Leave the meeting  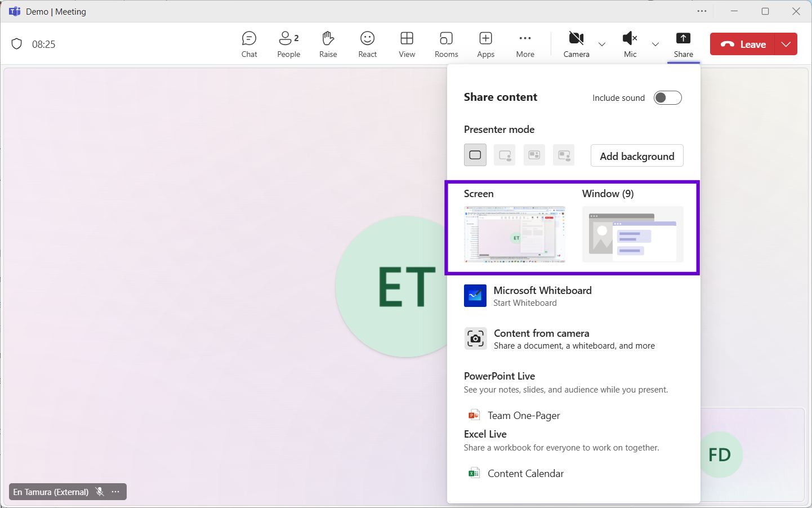[743, 44]
